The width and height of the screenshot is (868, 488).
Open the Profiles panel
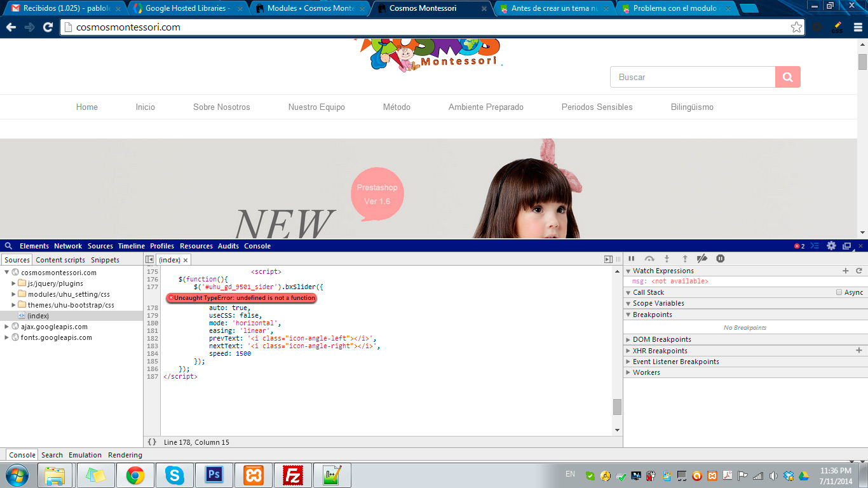pos(162,246)
